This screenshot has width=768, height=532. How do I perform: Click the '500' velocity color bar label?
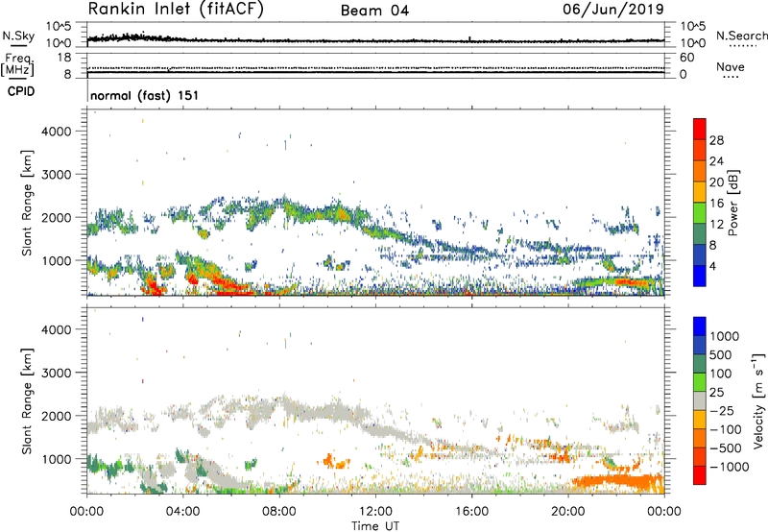[x=723, y=355]
